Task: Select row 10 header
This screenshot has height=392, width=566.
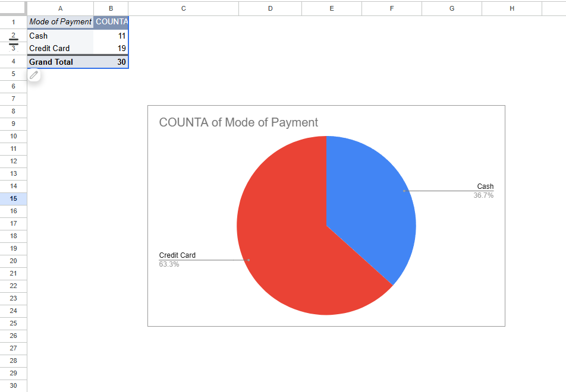Action: point(13,137)
